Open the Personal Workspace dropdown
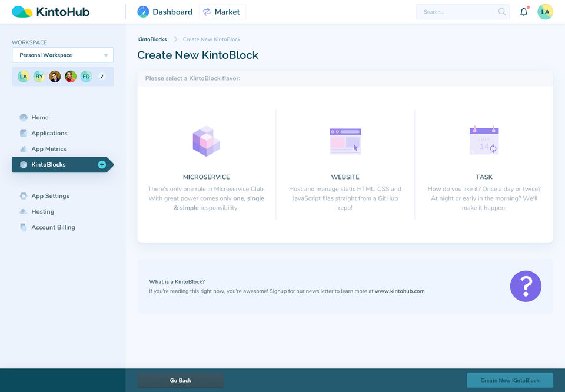Image resolution: width=565 pixels, height=392 pixels. point(63,55)
